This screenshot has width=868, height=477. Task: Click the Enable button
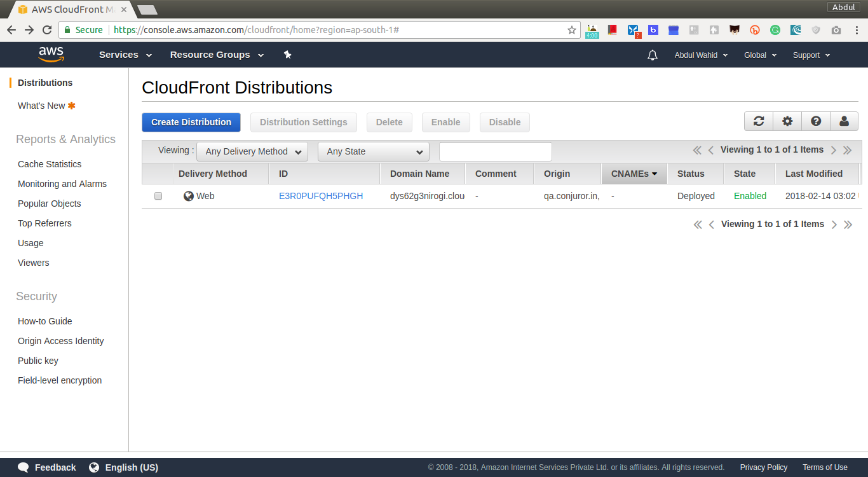(x=446, y=122)
